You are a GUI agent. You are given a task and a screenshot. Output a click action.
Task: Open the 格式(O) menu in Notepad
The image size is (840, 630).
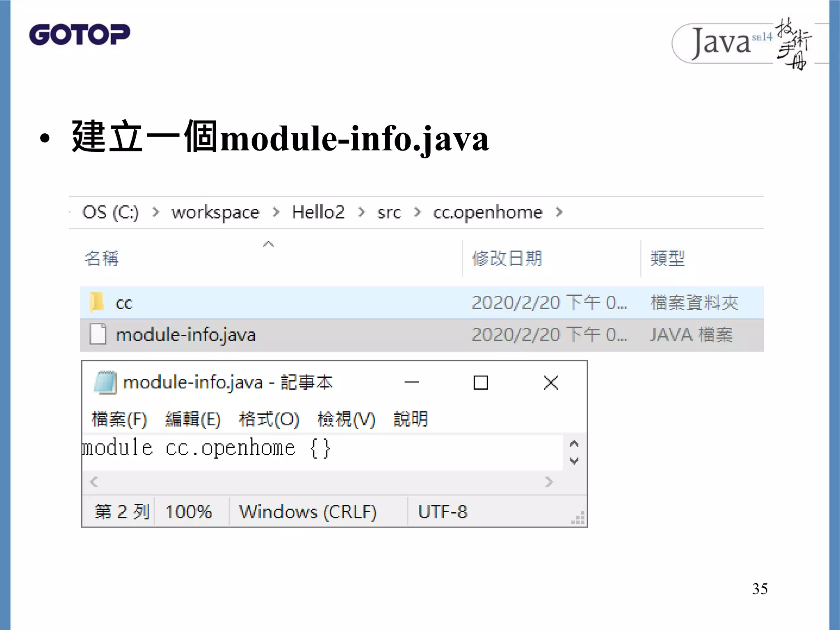click(269, 419)
